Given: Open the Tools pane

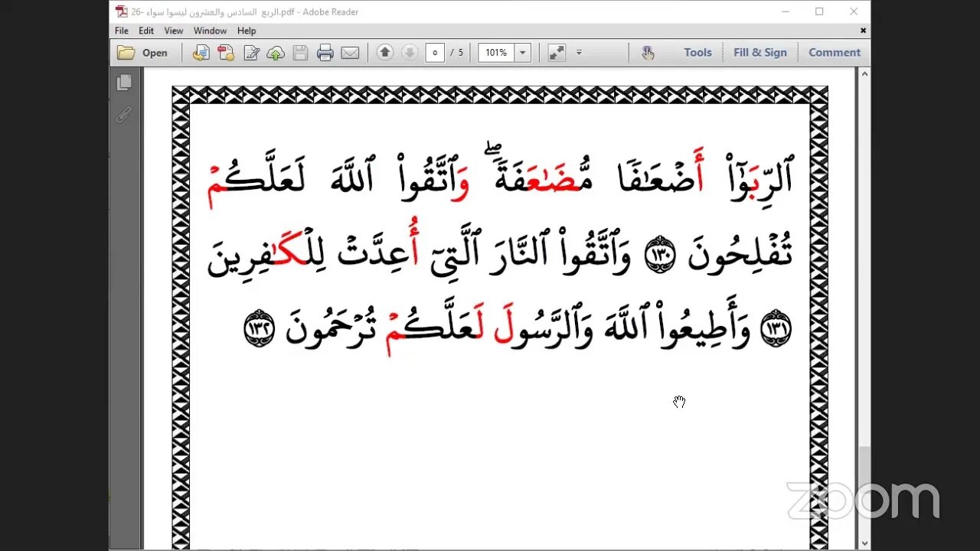Looking at the screenshot, I should point(697,53).
